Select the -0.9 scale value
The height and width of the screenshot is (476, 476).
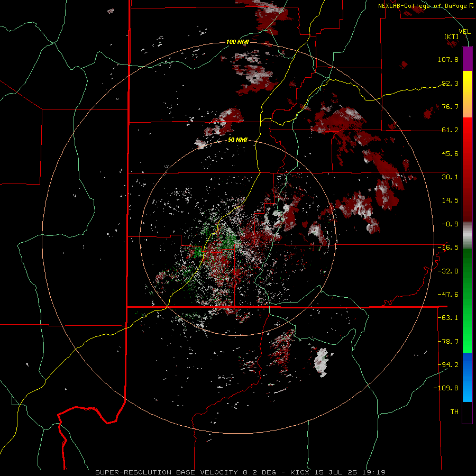coord(450,224)
